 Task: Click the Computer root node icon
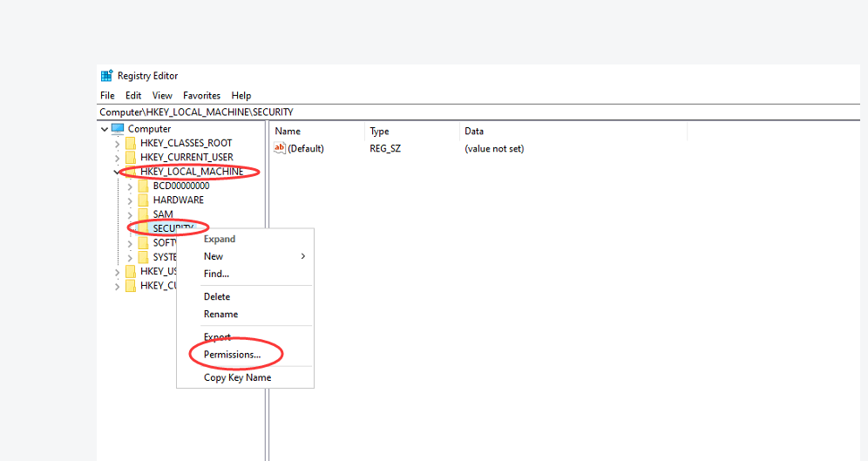[118, 129]
